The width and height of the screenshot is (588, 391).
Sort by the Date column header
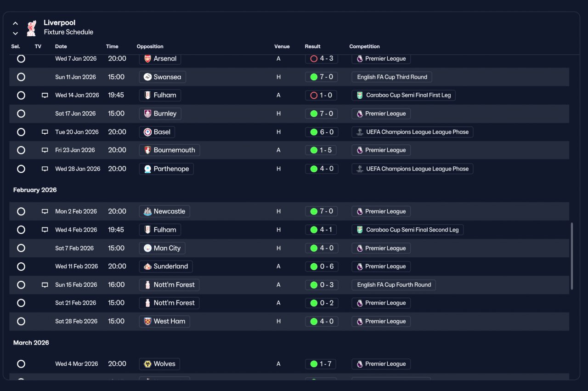click(61, 46)
